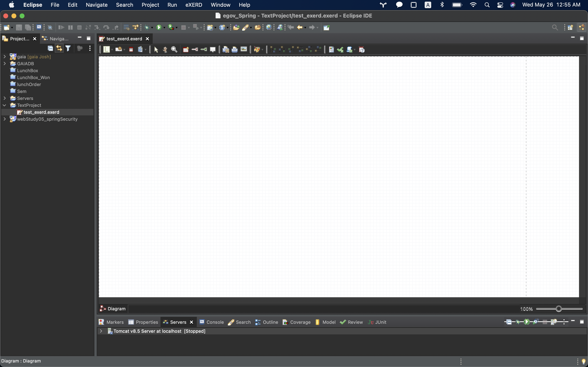Click the zoom slider handle at 100%
This screenshot has height=367, width=588.
point(559,309)
